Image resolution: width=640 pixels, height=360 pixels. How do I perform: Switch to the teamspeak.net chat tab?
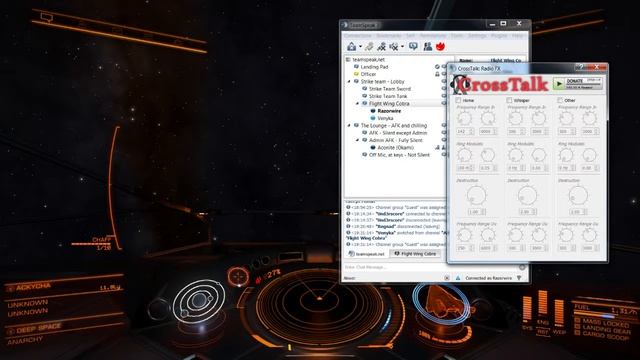click(x=366, y=254)
